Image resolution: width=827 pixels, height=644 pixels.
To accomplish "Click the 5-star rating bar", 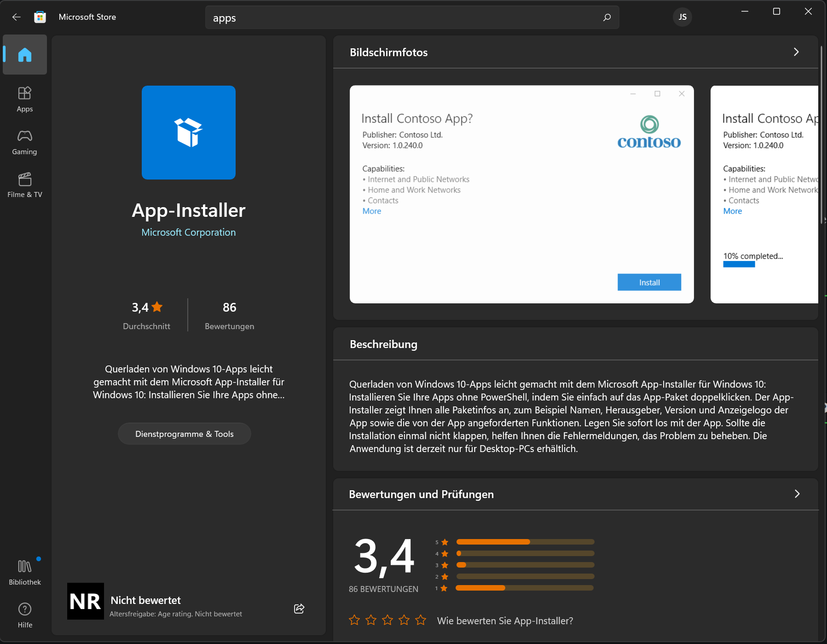I will pyautogui.click(x=525, y=542).
